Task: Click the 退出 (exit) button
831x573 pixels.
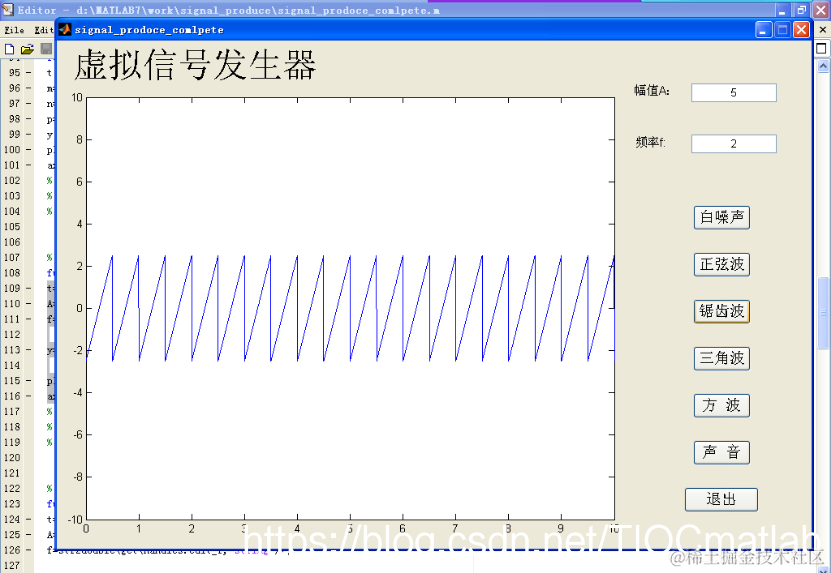Action: pyautogui.click(x=721, y=499)
